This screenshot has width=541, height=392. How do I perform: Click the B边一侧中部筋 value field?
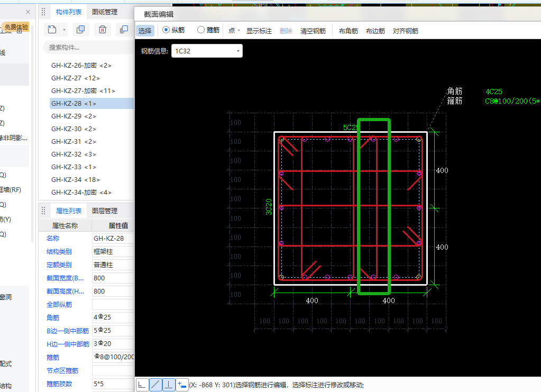pyautogui.click(x=113, y=331)
